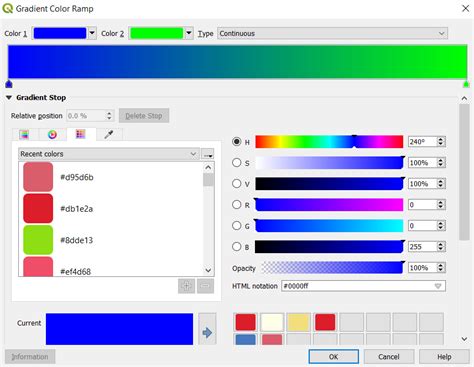Click the add color plus button

pos(186,286)
